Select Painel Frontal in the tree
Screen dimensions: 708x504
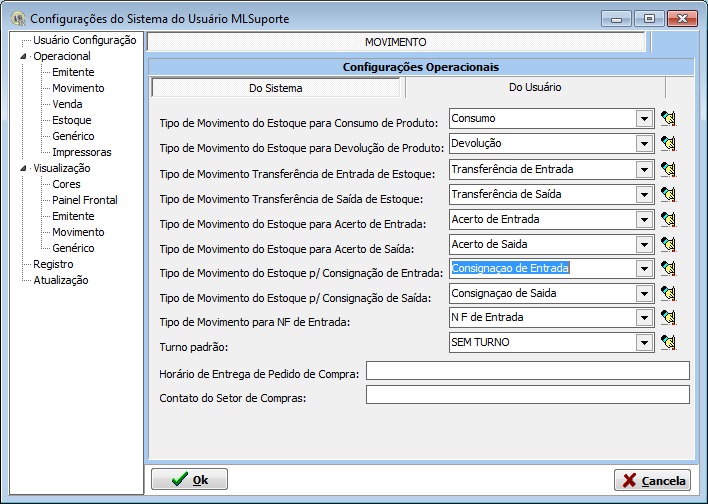point(85,200)
